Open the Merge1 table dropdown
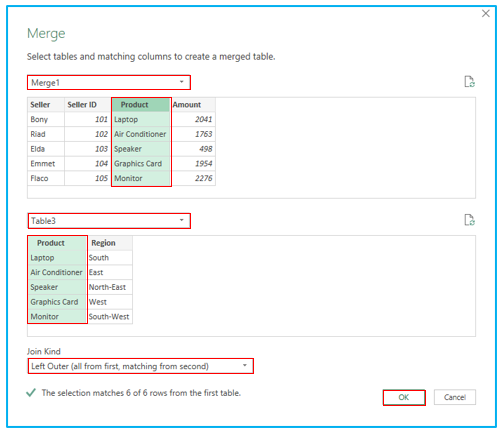The image size is (503, 433). (109, 82)
